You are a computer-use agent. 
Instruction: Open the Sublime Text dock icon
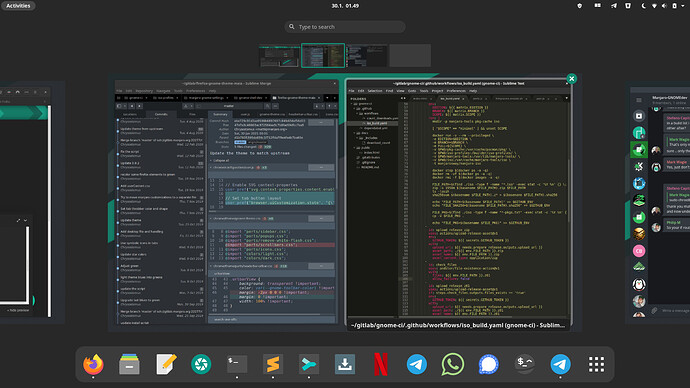(273, 364)
